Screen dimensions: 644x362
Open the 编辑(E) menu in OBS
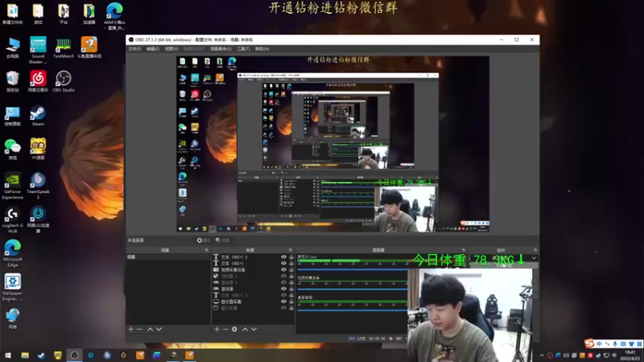coord(152,49)
